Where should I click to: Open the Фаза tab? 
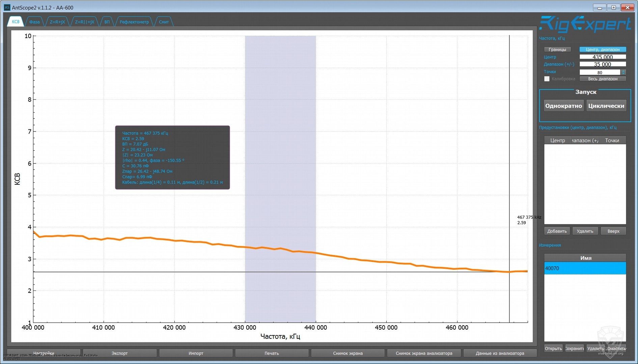click(34, 22)
